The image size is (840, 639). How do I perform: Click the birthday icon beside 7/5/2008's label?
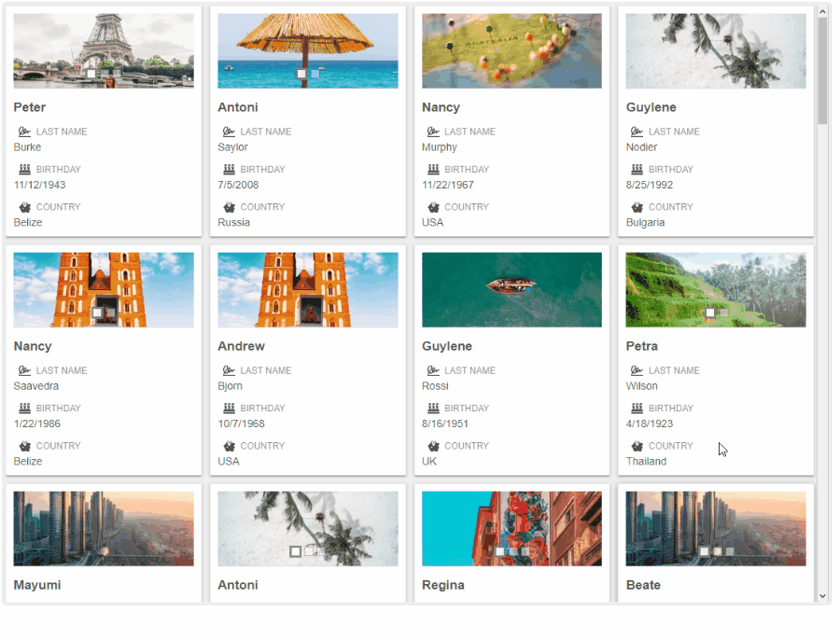tap(229, 169)
